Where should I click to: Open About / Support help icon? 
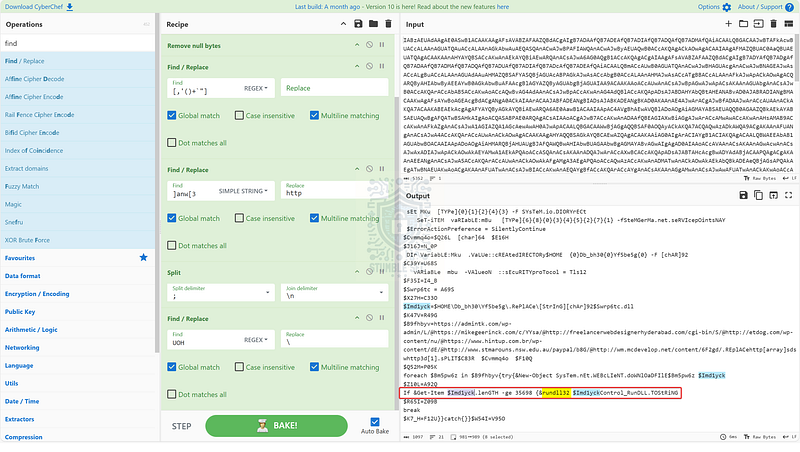point(789,7)
